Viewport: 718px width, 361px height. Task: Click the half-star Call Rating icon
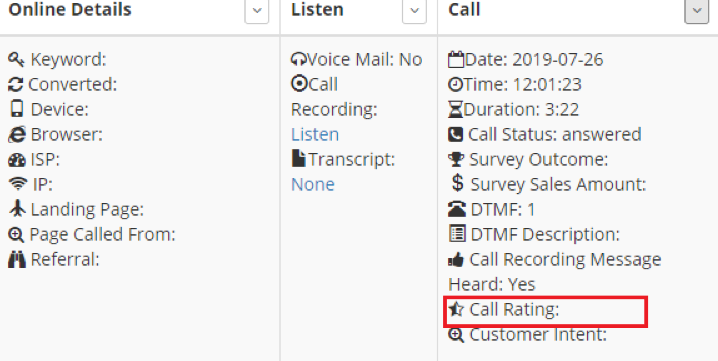pos(456,309)
